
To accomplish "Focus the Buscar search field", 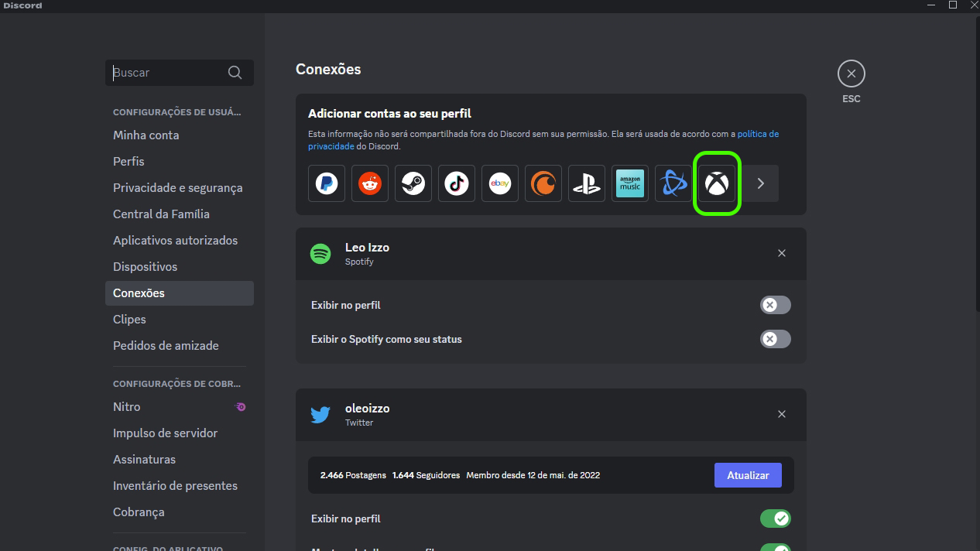I will (x=180, y=73).
